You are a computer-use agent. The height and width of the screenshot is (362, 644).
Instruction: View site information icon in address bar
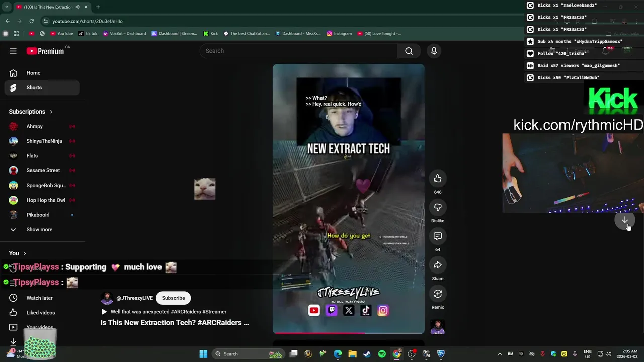46,21
